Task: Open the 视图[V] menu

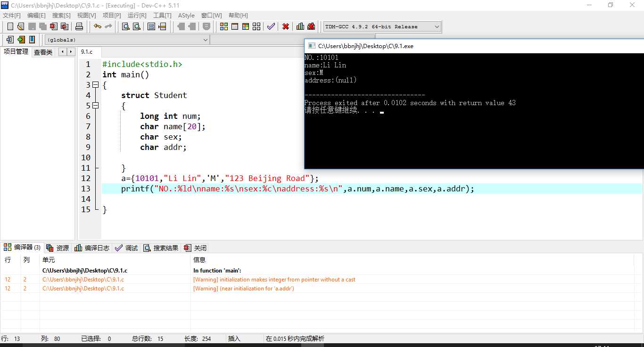Action: (x=87, y=15)
